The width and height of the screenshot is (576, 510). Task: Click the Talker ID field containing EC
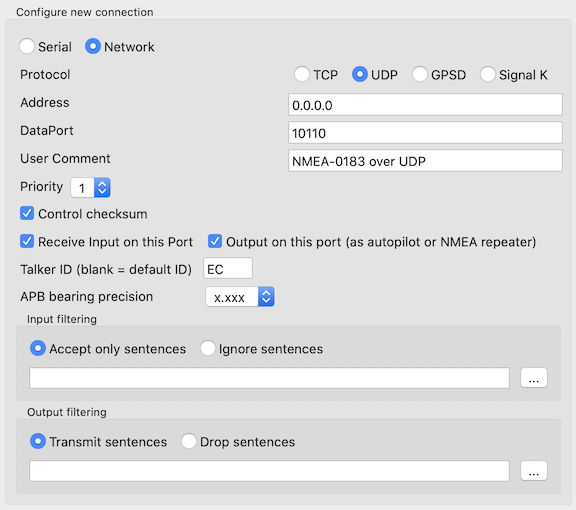click(x=228, y=269)
